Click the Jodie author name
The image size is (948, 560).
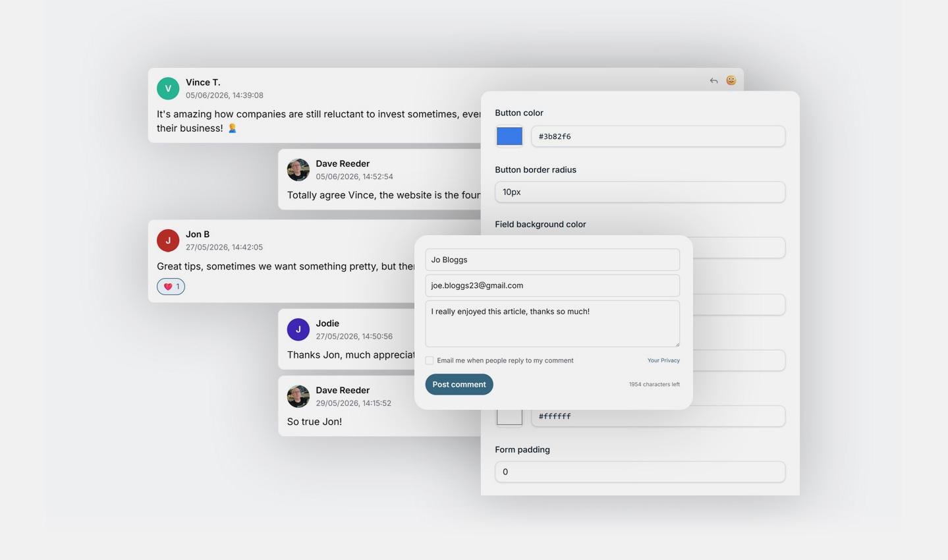pos(327,323)
